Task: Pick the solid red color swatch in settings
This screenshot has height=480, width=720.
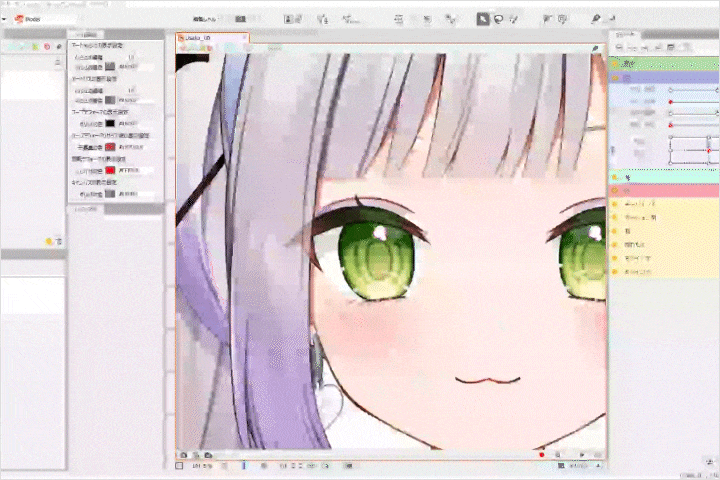Action: (110, 170)
